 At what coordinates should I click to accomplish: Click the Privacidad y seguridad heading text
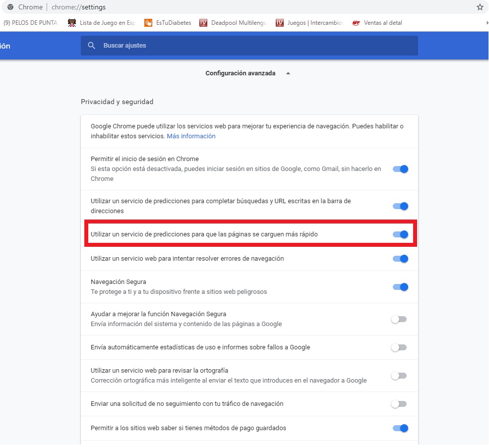117,102
